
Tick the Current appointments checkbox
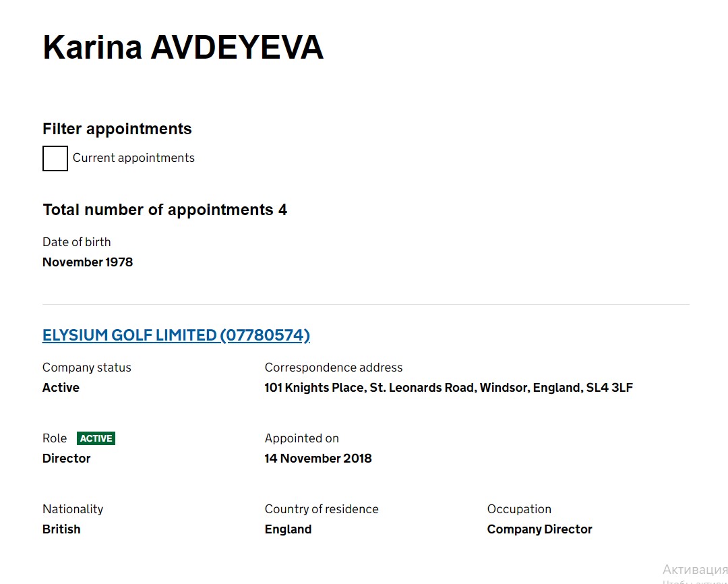55,158
